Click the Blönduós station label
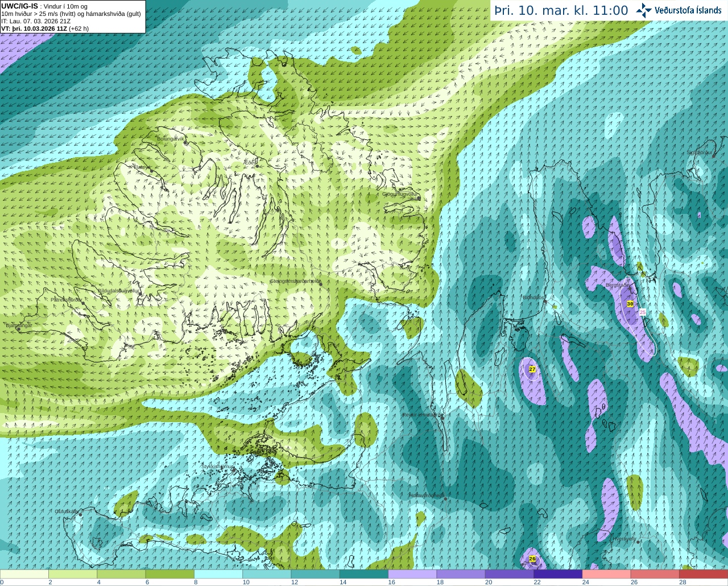The width and height of the screenshot is (728, 586). point(533,298)
